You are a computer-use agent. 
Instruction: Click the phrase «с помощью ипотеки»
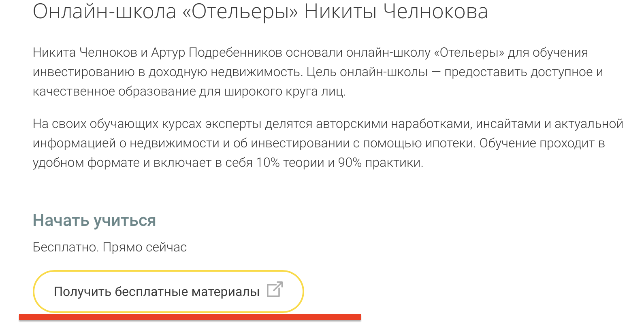(414, 143)
